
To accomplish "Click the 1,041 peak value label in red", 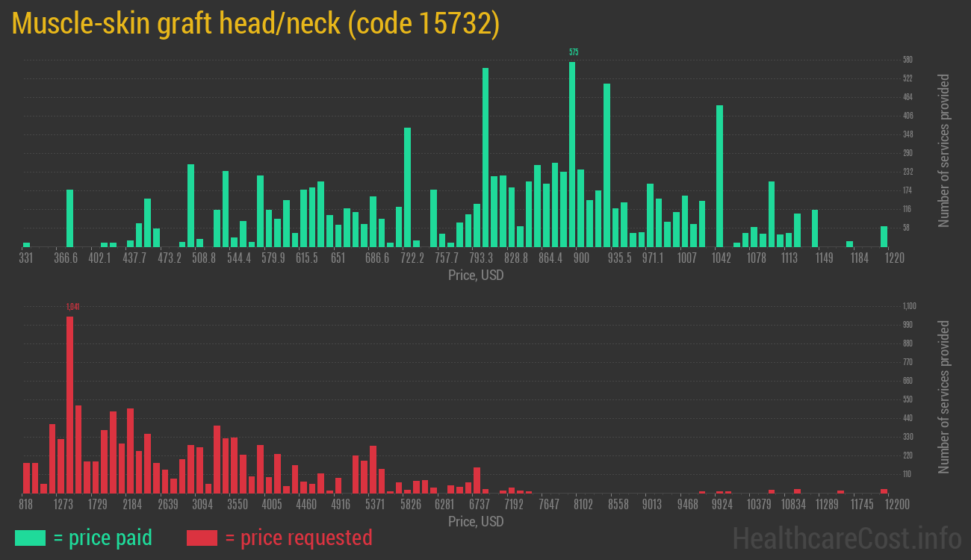I will [x=72, y=307].
